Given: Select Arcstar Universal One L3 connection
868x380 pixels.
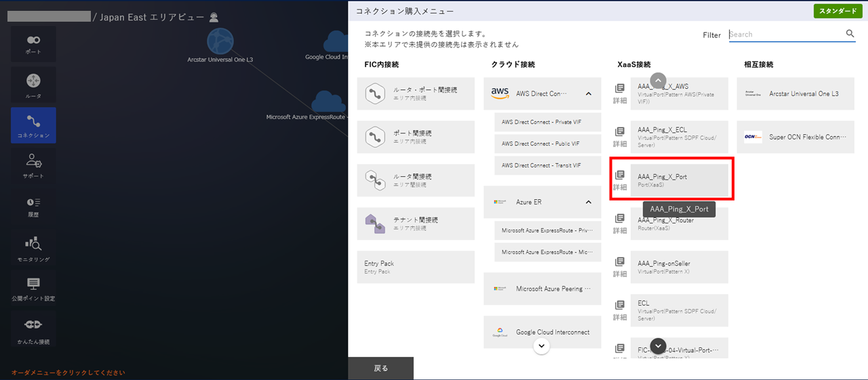Looking at the screenshot, I should [795, 93].
